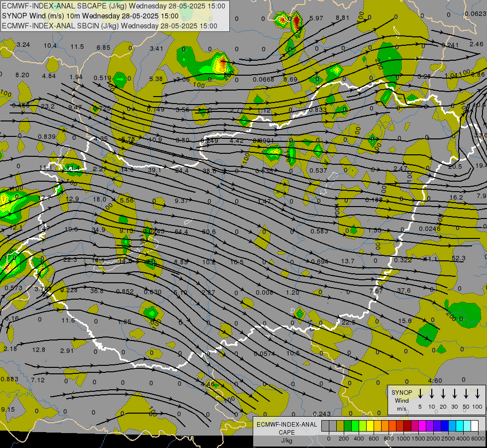Click the SBCAPE title line in header

click(x=114, y=6)
